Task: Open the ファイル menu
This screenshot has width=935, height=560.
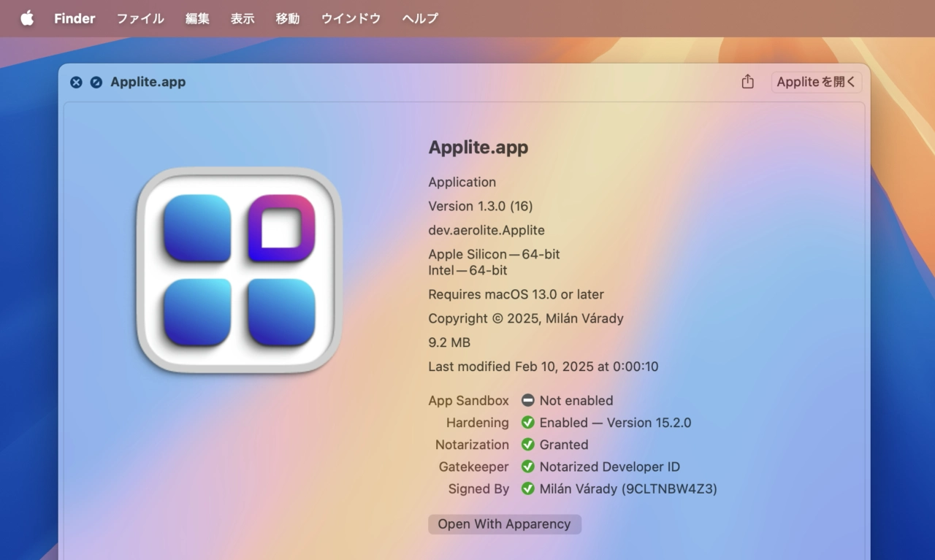Action: click(140, 18)
